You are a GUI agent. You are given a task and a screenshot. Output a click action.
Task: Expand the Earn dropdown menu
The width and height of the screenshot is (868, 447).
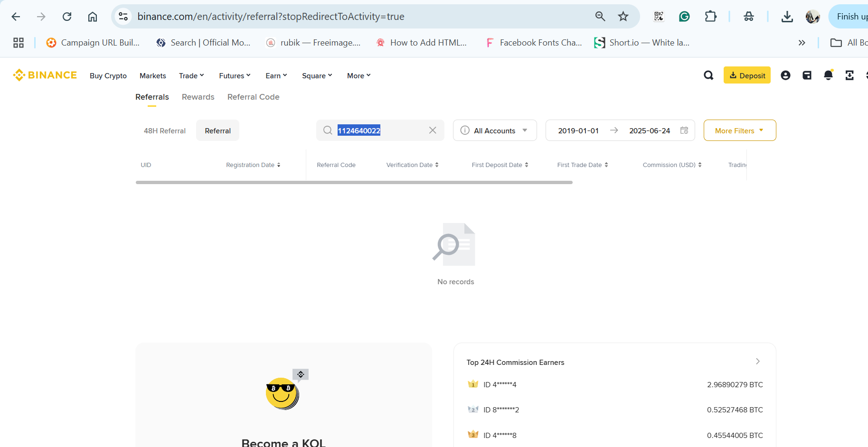click(x=276, y=76)
